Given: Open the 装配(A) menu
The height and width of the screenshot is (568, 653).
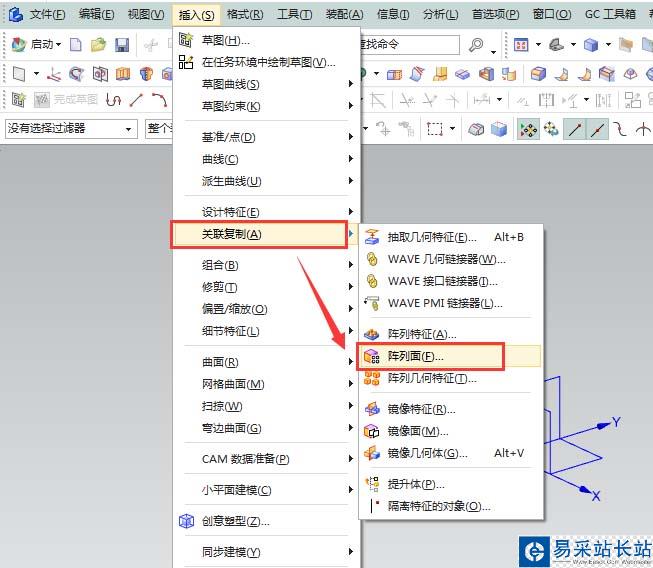Looking at the screenshot, I should pyautogui.click(x=344, y=15).
